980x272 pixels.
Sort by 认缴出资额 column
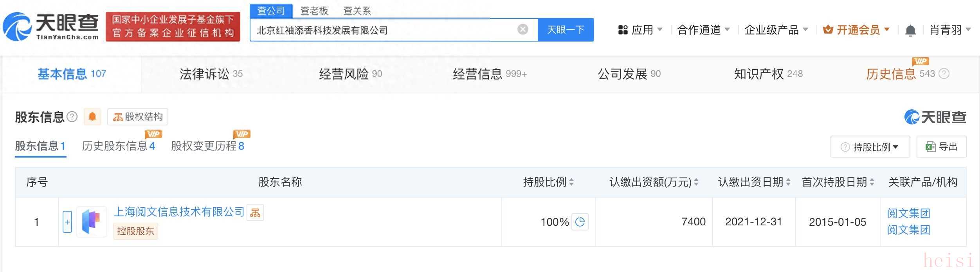(x=696, y=182)
